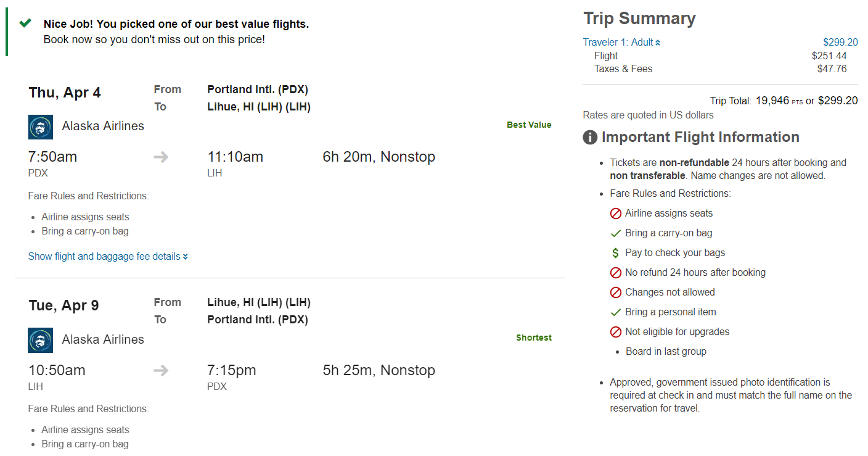The width and height of the screenshot is (868, 456).
Task: Click dollar icon beside Pay to check bags
Action: [615, 253]
